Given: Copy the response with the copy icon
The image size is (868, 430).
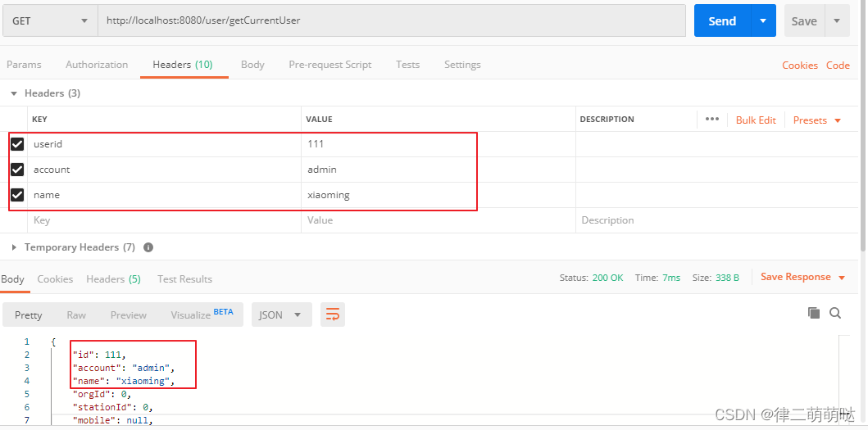Looking at the screenshot, I should [814, 313].
